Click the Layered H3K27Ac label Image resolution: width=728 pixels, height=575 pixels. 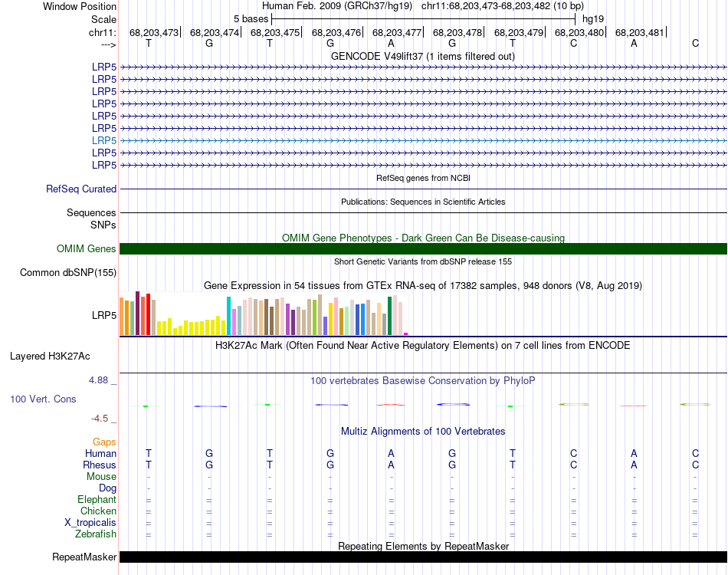[50, 356]
